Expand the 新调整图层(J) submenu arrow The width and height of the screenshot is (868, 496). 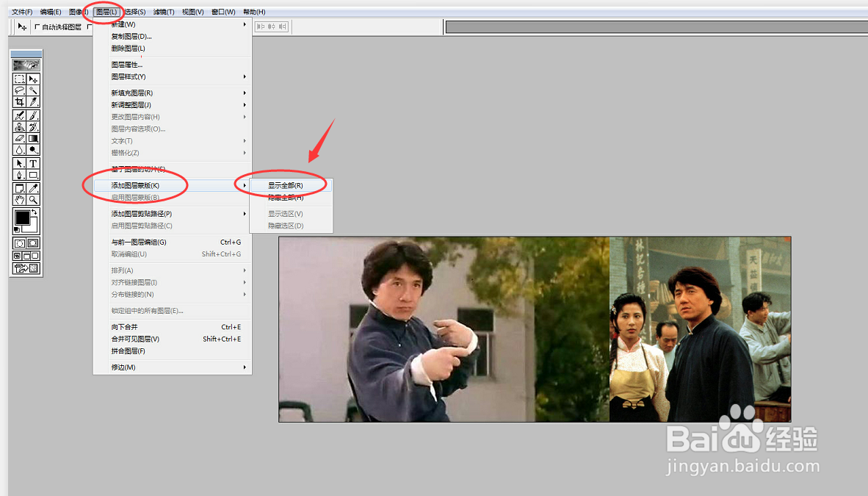point(245,105)
